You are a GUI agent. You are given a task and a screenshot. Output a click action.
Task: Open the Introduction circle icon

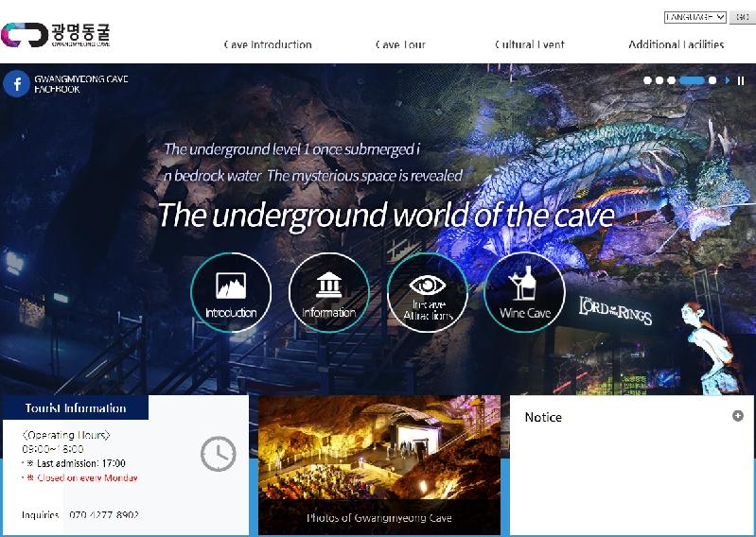231,292
